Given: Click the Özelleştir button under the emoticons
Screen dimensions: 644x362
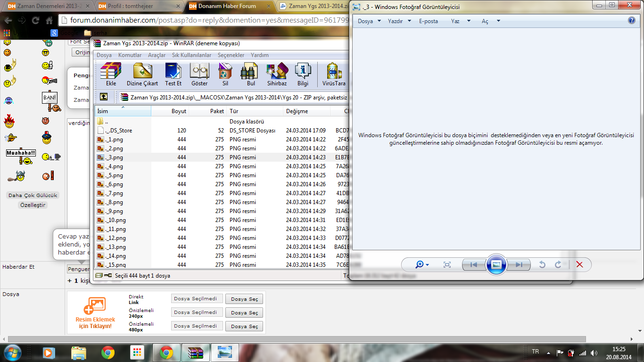Looking at the screenshot, I should [33, 205].
